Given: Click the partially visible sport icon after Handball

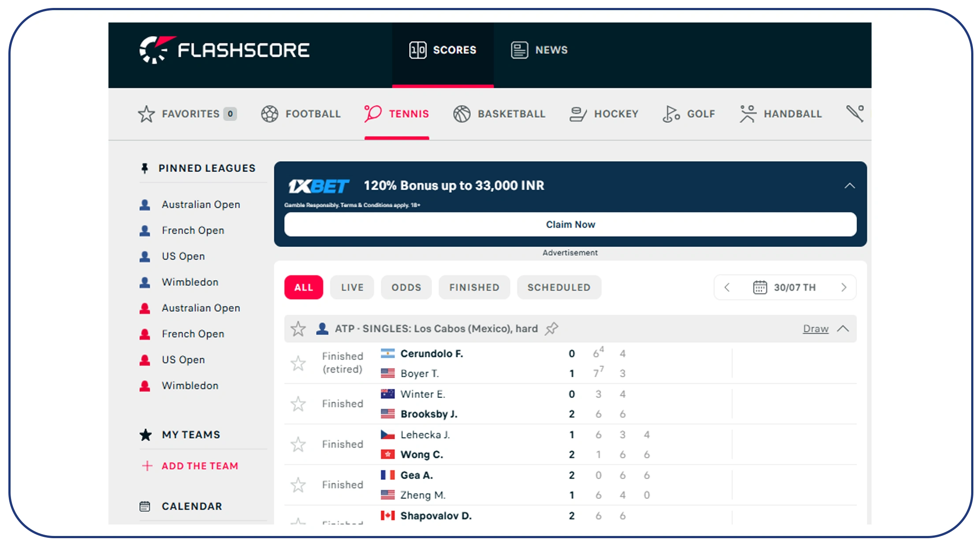Looking at the screenshot, I should 856,113.
